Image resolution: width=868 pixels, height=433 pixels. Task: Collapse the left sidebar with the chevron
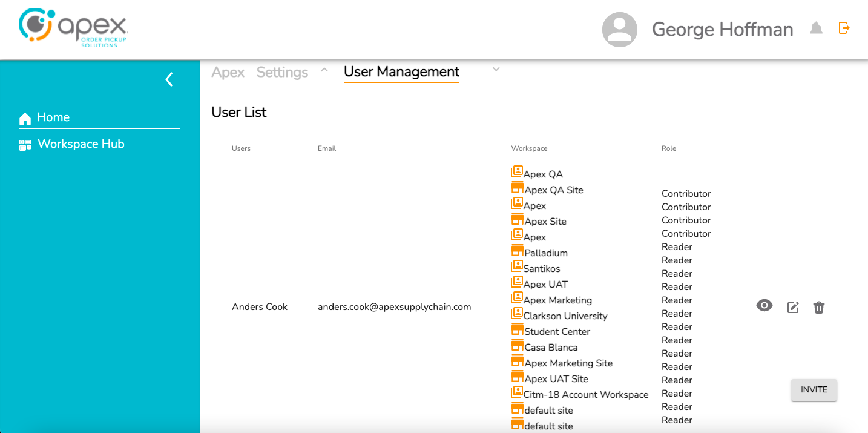[169, 79]
